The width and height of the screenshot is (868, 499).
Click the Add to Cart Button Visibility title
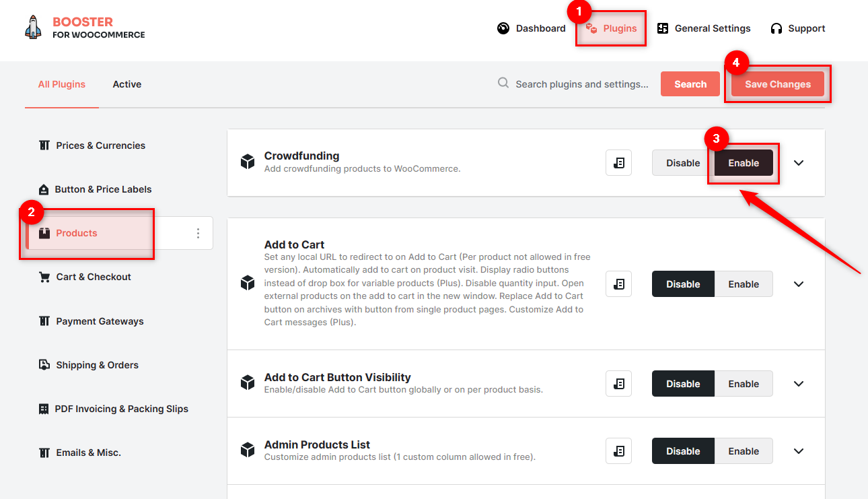pos(338,377)
